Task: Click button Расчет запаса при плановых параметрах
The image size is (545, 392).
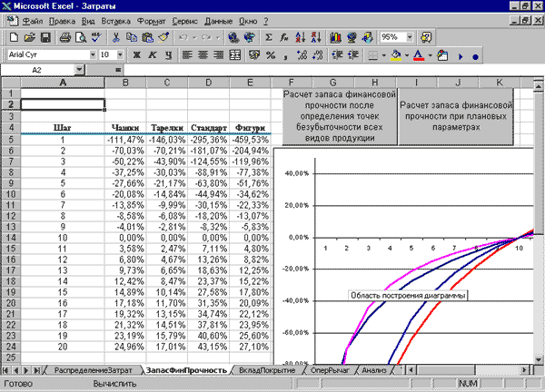Action: [x=456, y=116]
